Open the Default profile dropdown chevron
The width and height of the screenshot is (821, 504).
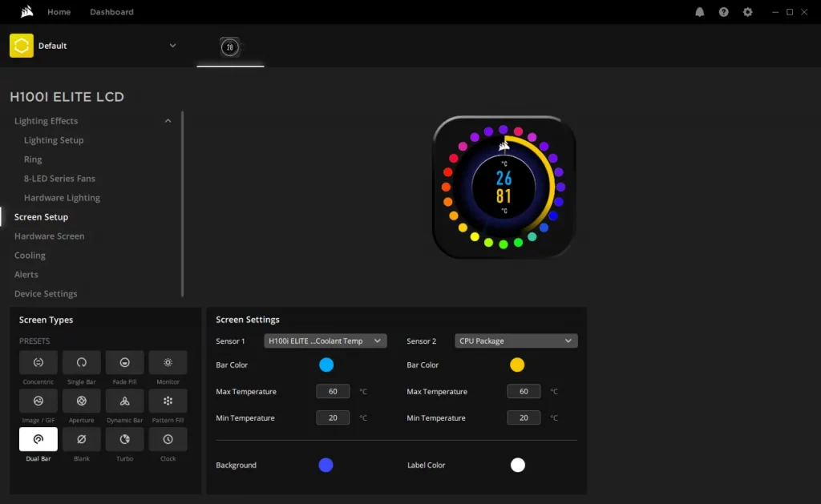(x=172, y=46)
